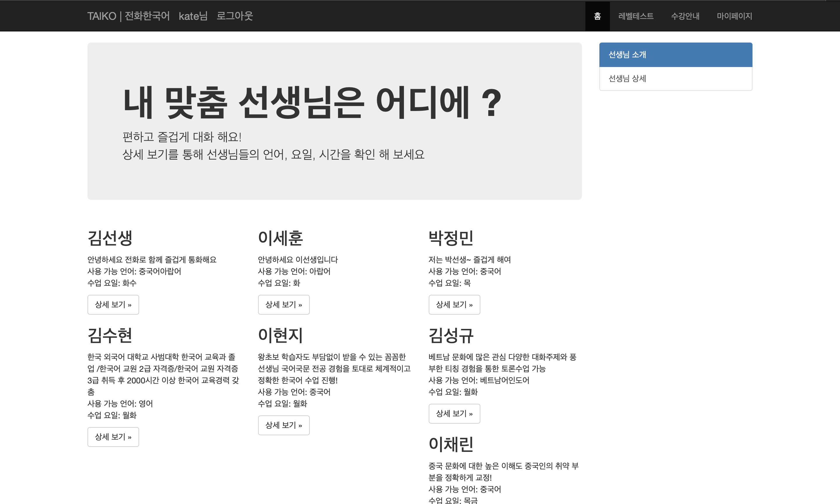
Task: Open 상세 보기 for teacher 김성규
Action: [454, 414]
